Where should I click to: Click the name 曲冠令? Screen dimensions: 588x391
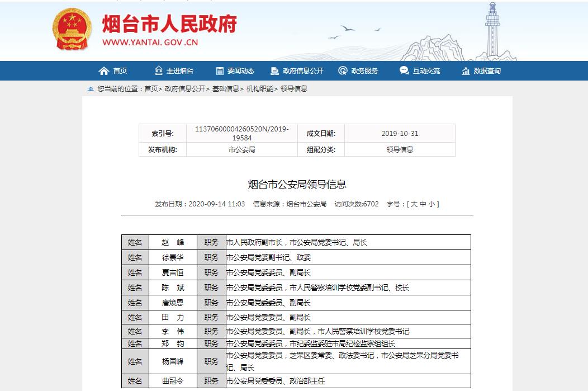(x=173, y=381)
